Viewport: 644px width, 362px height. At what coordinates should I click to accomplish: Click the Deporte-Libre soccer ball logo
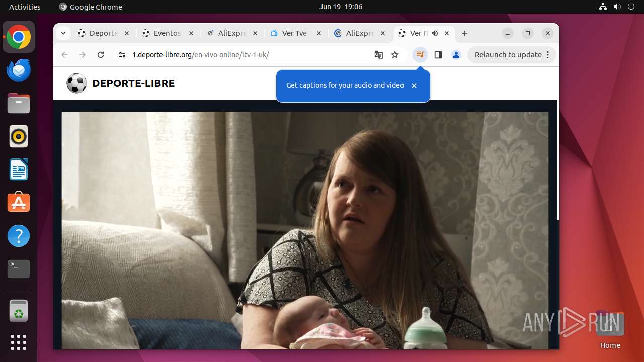76,83
